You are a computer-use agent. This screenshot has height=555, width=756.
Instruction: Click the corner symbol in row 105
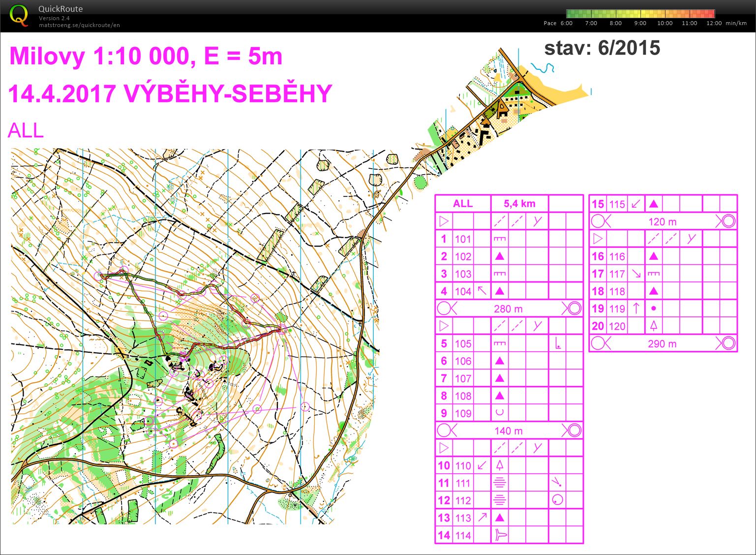(558, 343)
